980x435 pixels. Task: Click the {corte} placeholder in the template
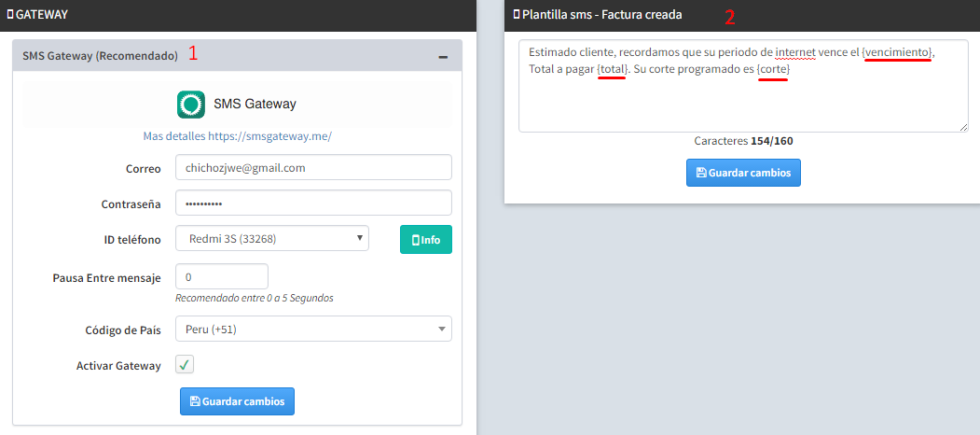(x=773, y=71)
